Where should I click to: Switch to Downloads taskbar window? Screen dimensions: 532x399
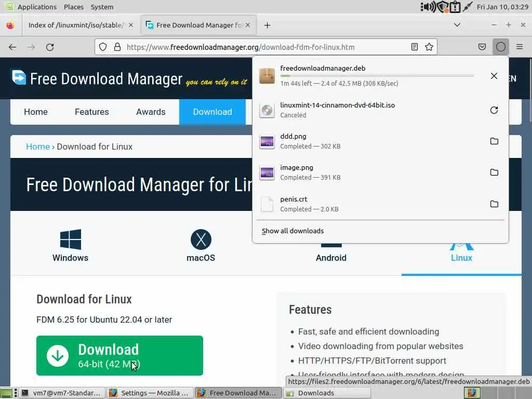pos(327,393)
